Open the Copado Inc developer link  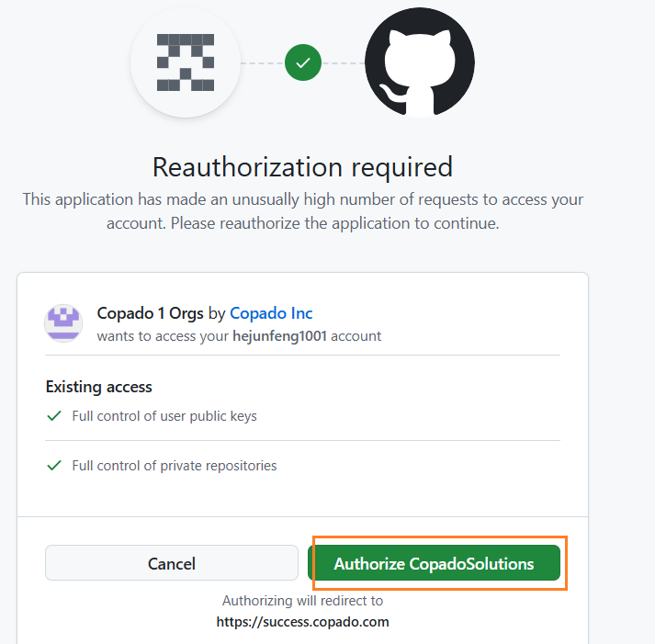[x=271, y=313]
